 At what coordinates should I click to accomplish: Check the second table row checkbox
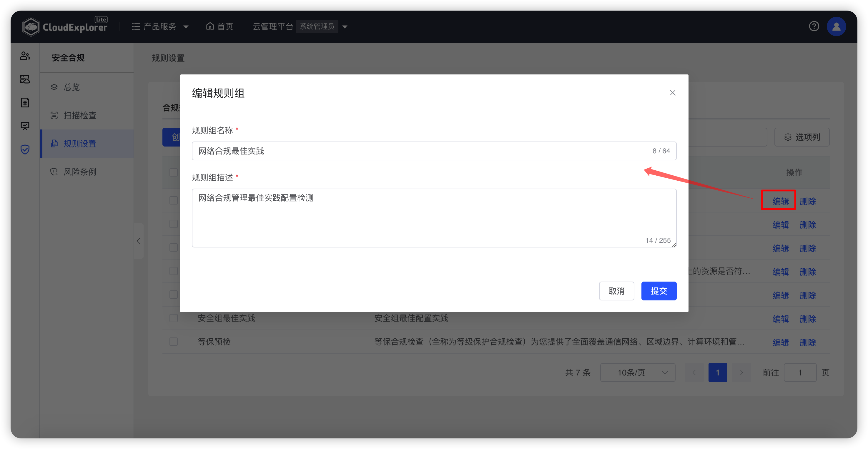pos(174,224)
